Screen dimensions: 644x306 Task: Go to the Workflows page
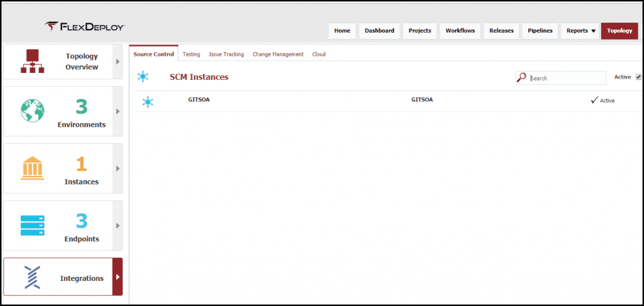(460, 31)
